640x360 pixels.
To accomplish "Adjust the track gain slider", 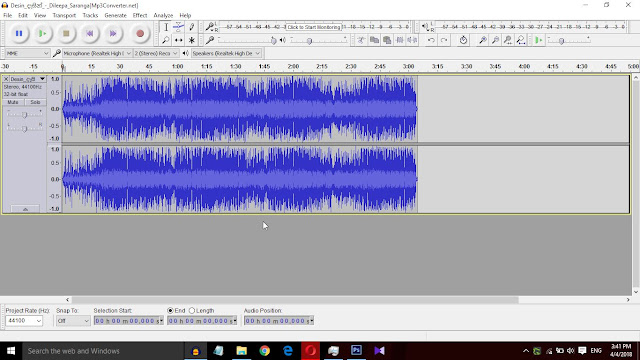I will [x=24, y=115].
